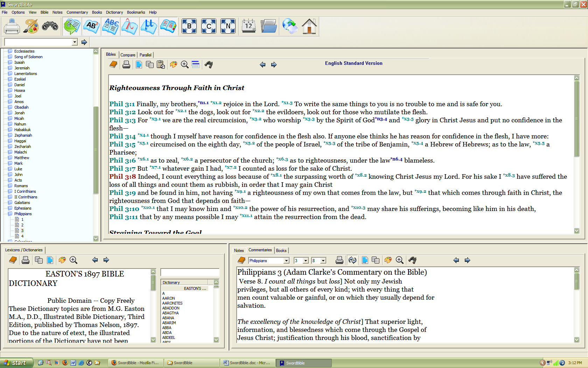Open the verse number dropdown showing 8

coord(323,261)
